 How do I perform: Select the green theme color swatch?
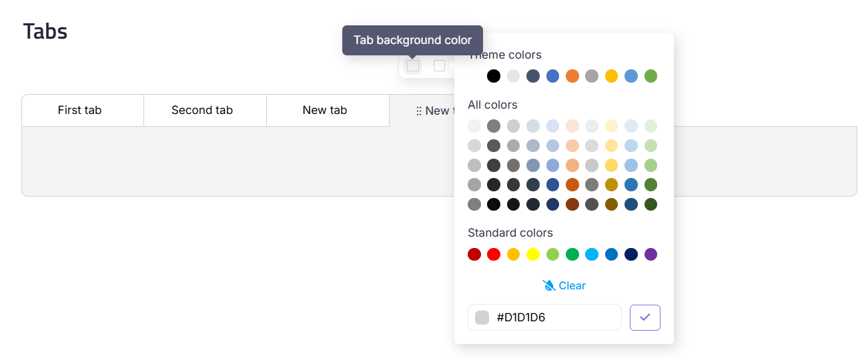pyautogui.click(x=651, y=76)
